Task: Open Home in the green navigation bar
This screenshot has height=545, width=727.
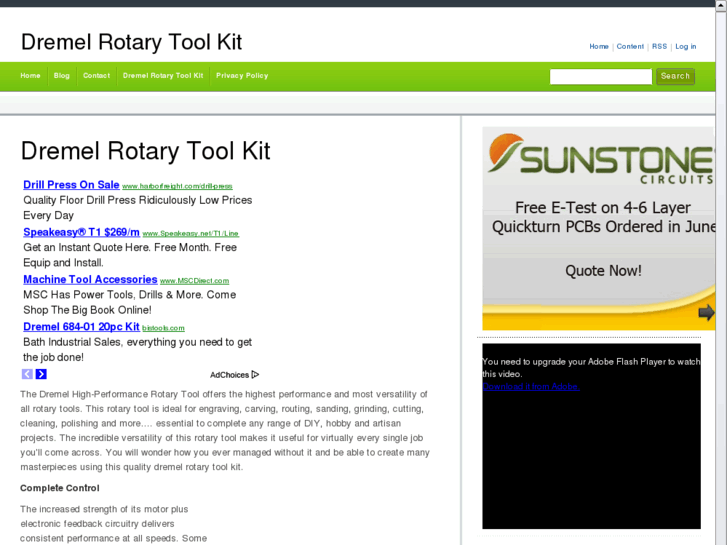Action: pyautogui.click(x=30, y=76)
